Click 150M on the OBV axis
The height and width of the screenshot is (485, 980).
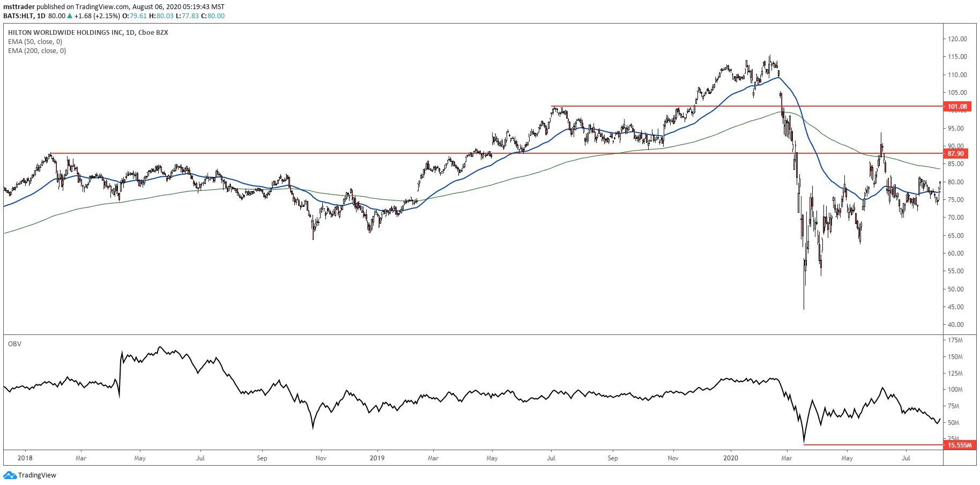(955, 357)
